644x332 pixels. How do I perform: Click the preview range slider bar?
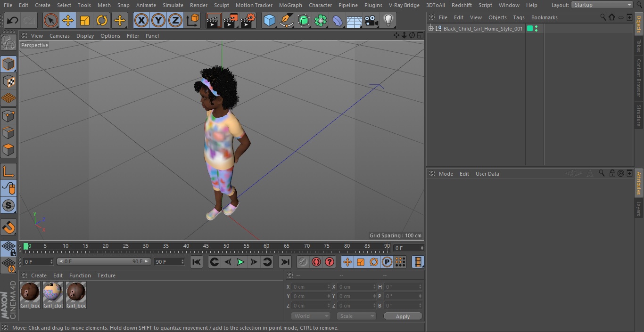coord(104,261)
